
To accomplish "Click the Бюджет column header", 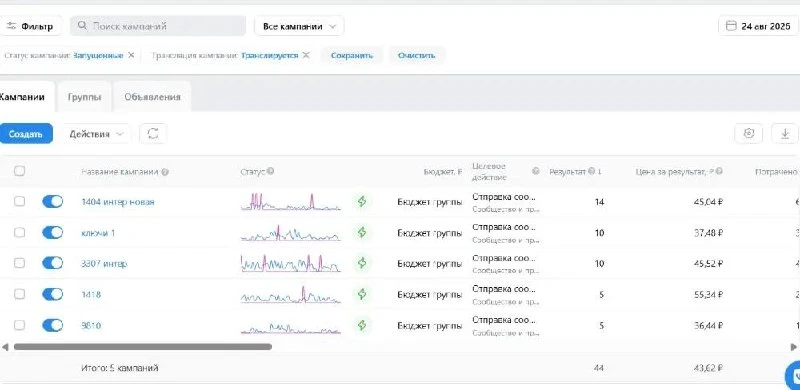I will (442, 172).
